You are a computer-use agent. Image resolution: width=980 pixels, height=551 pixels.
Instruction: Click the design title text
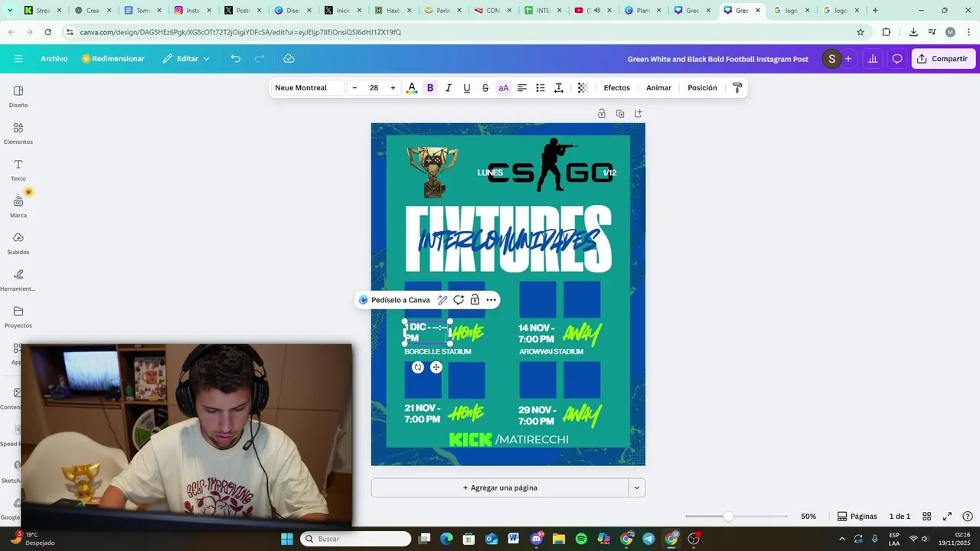point(718,59)
